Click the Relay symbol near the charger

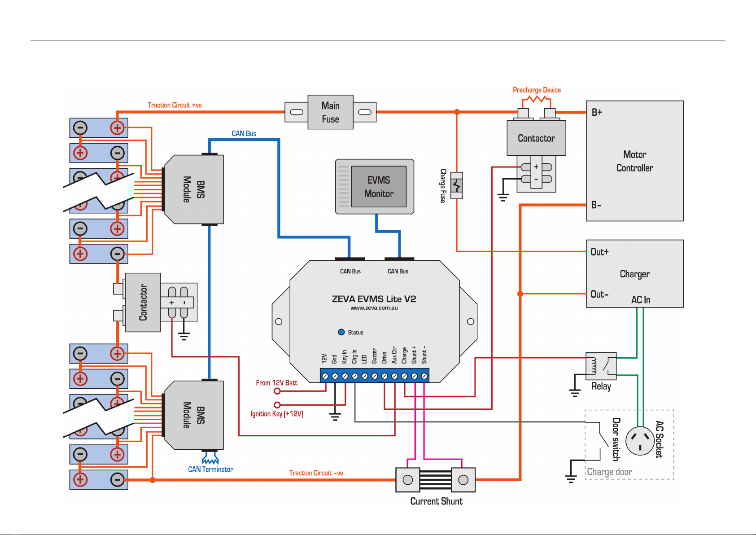601,364
